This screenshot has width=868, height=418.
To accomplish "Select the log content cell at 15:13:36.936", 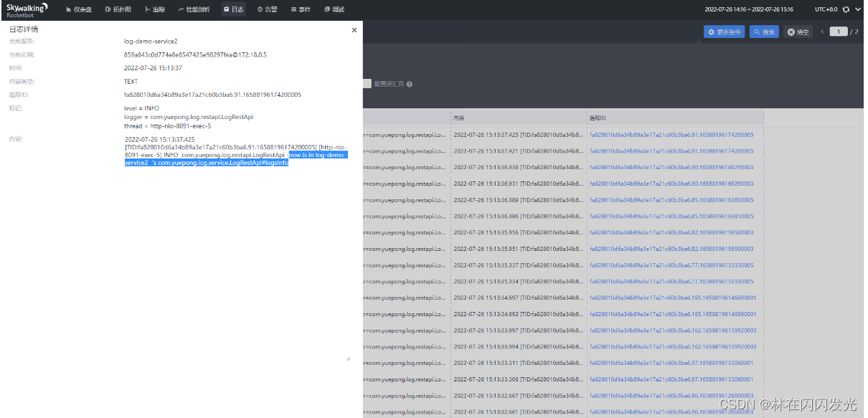I will coord(519,167).
